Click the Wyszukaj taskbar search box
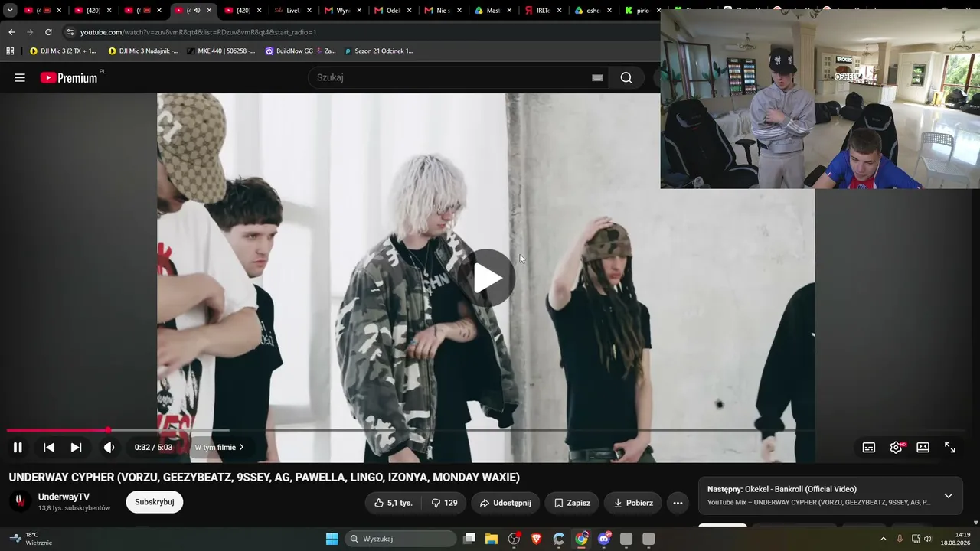This screenshot has width=980, height=551. tap(401, 539)
